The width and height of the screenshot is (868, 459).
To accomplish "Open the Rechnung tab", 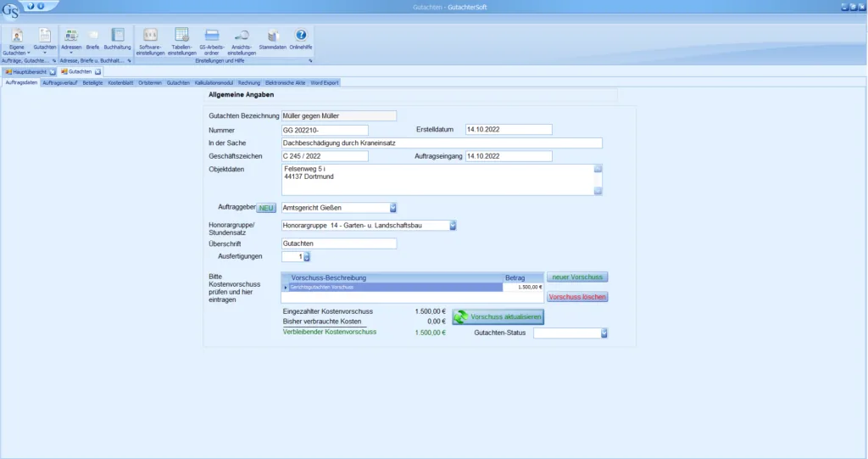I will point(249,82).
